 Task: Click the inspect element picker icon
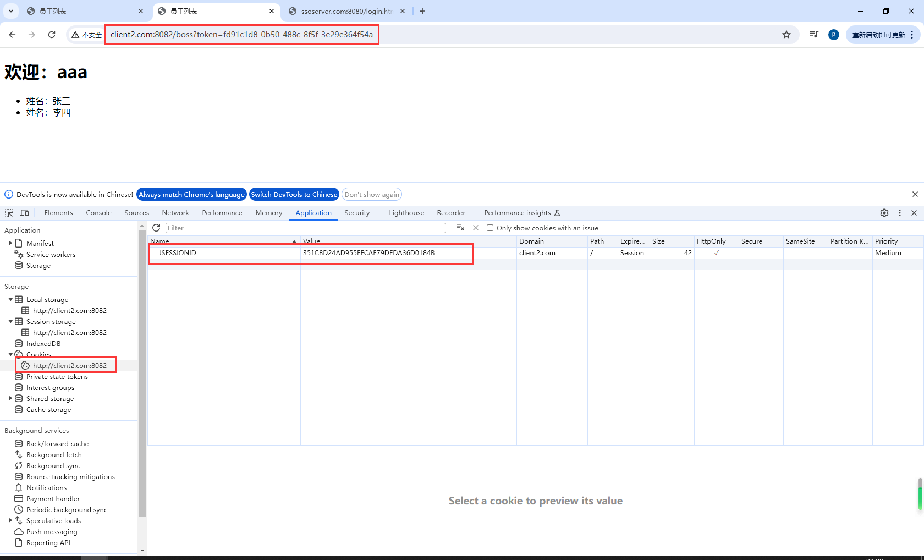click(x=9, y=213)
